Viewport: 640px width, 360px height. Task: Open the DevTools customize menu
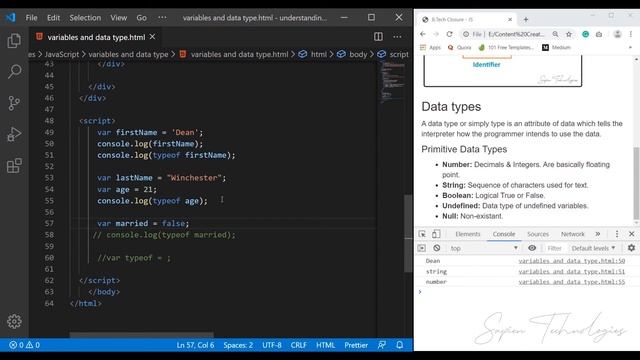617,234
